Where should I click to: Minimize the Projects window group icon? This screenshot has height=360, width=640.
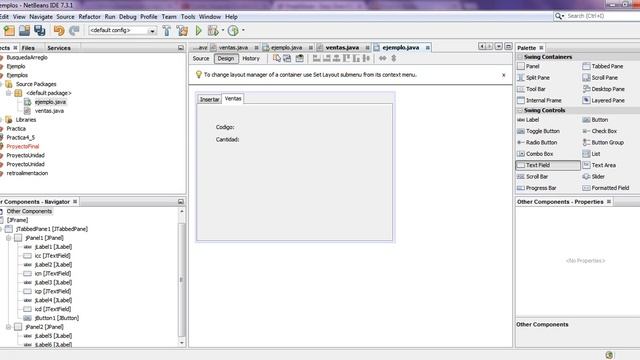181,48
